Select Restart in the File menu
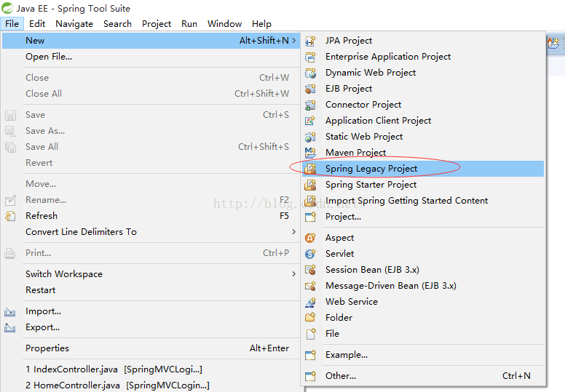 [x=151, y=290]
